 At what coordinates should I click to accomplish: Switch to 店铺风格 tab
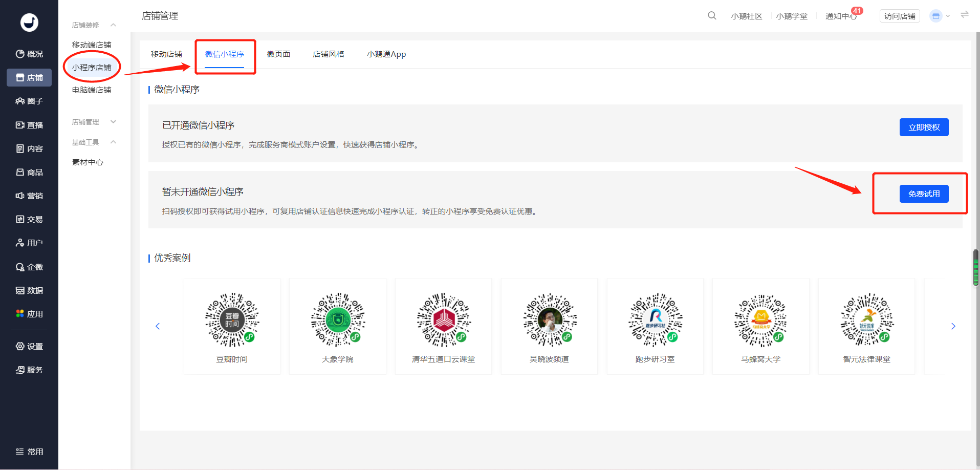pos(329,54)
